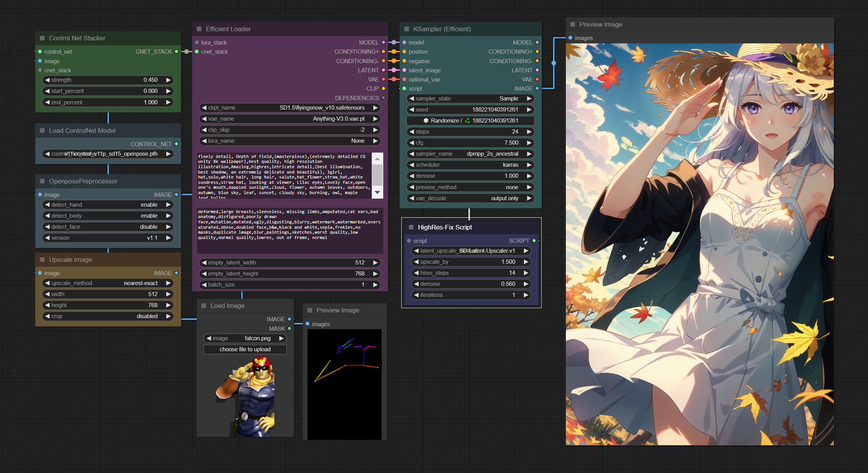Viewport: 868px width, 473px height.
Task: Click the positive prompt text area
Action: 283,176
